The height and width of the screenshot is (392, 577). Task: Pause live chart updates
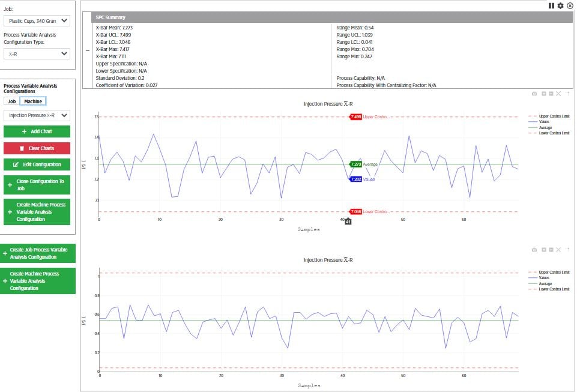[551, 5]
